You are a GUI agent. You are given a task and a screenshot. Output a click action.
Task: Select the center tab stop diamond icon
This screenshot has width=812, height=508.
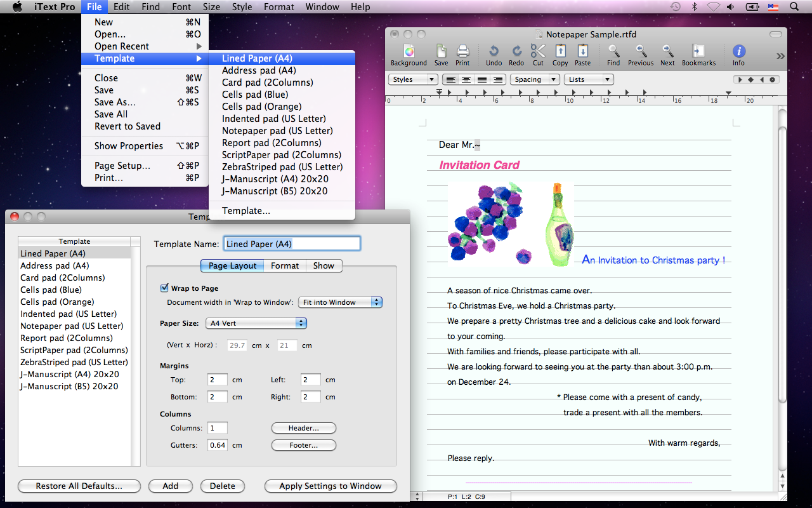coord(750,79)
